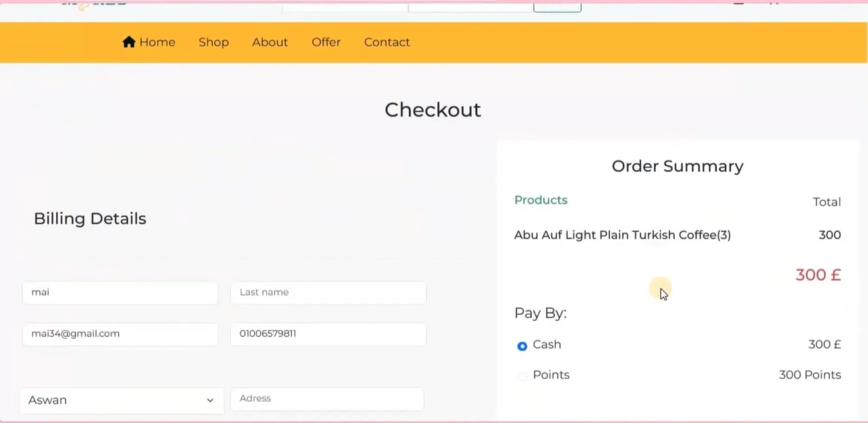Viewport: 868px width, 423px height.
Task: Select the phone number field 01006579811
Action: pyautogui.click(x=328, y=334)
